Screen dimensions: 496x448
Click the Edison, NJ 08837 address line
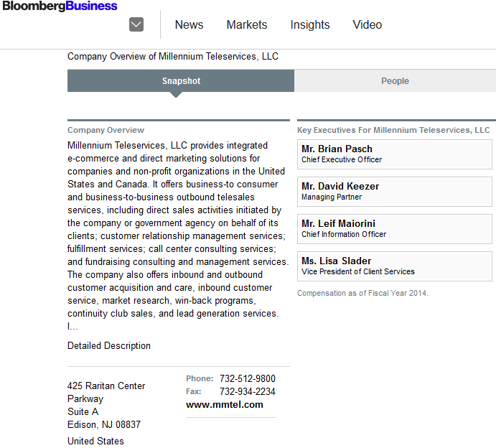tap(104, 424)
